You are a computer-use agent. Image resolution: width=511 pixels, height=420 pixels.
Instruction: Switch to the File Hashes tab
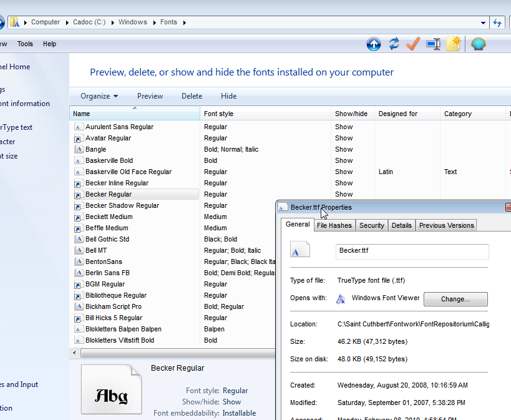334,226
